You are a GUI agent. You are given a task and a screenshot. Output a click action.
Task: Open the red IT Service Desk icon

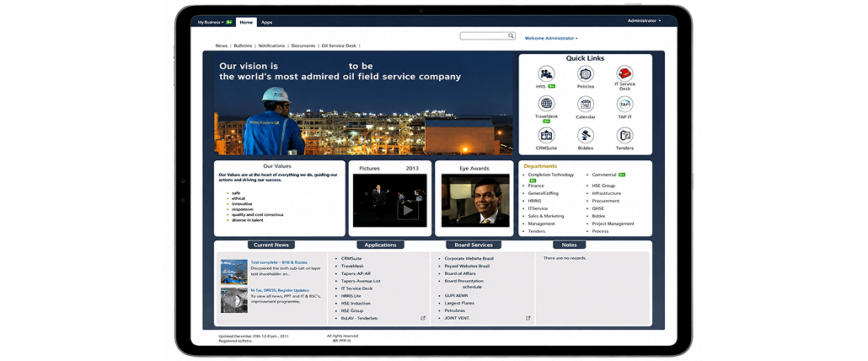(625, 73)
